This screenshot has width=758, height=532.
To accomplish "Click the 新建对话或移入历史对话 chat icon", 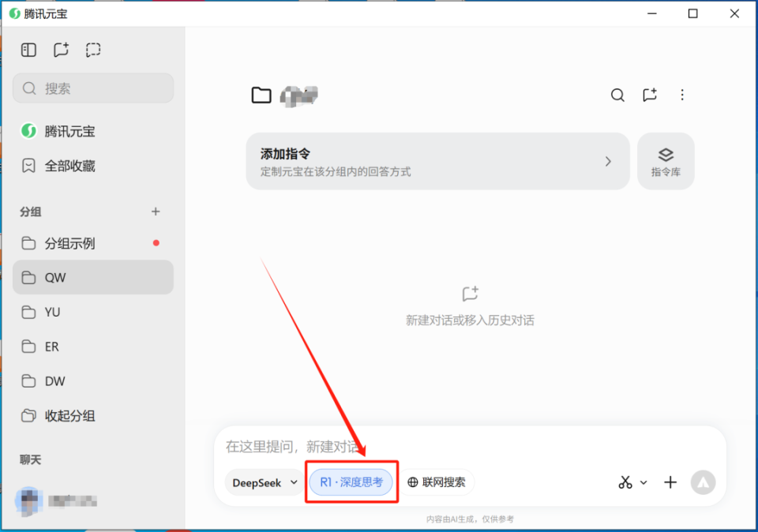I will pos(470,294).
